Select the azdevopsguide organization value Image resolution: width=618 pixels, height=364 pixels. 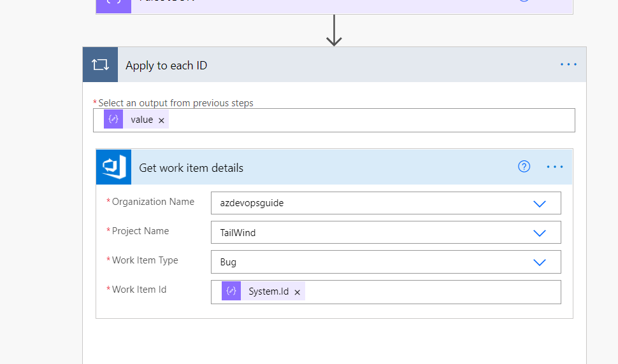click(x=252, y=203)
